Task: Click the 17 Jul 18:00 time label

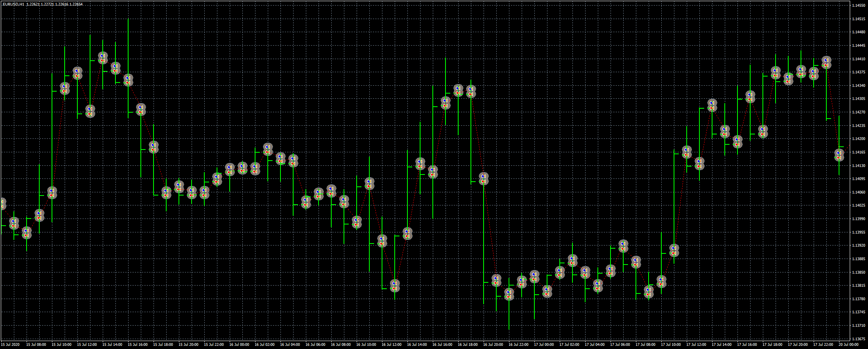Action: point(772,345)
